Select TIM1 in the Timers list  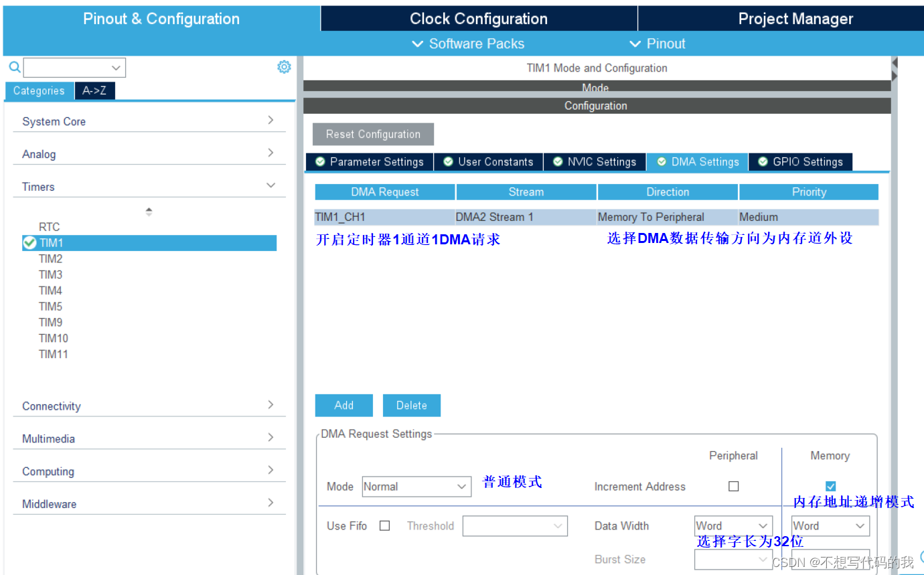[149, 243]
